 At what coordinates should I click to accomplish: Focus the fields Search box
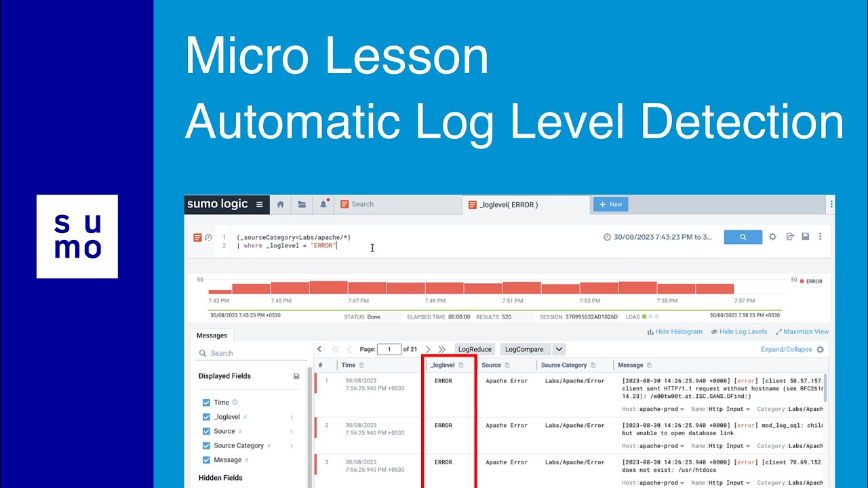[251, 353]
